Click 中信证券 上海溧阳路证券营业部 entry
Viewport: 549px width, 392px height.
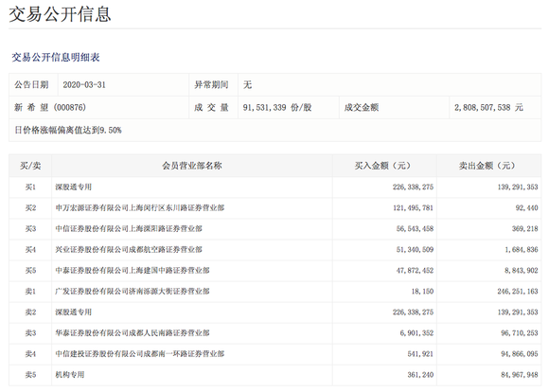point(129,229)
